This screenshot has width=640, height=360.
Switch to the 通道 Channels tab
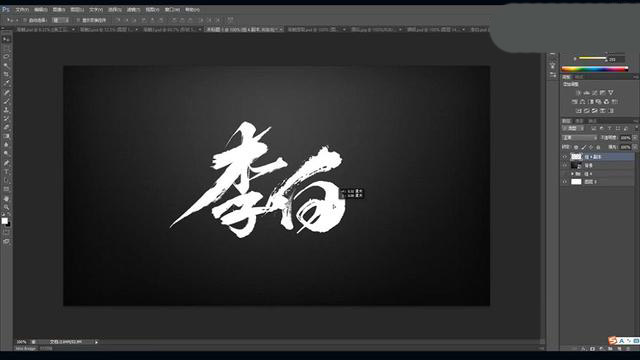[579, 121]
